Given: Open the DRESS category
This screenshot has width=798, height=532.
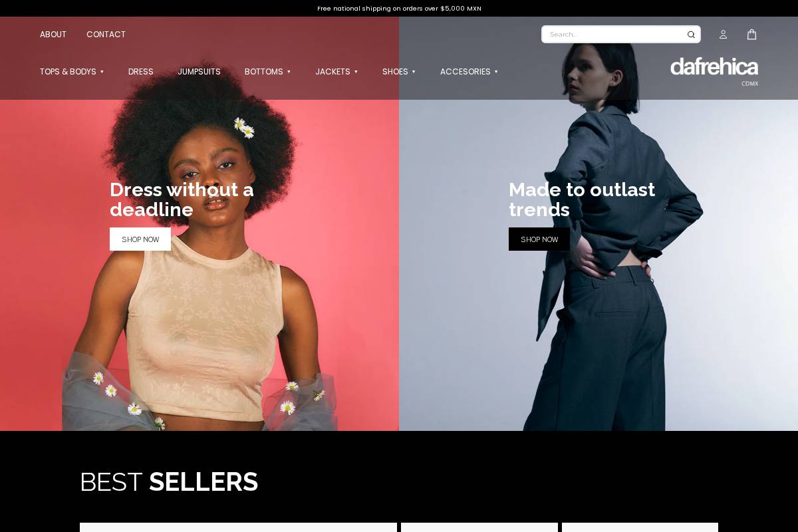Looking at the screenshot, I should click(x=141, y=72).
